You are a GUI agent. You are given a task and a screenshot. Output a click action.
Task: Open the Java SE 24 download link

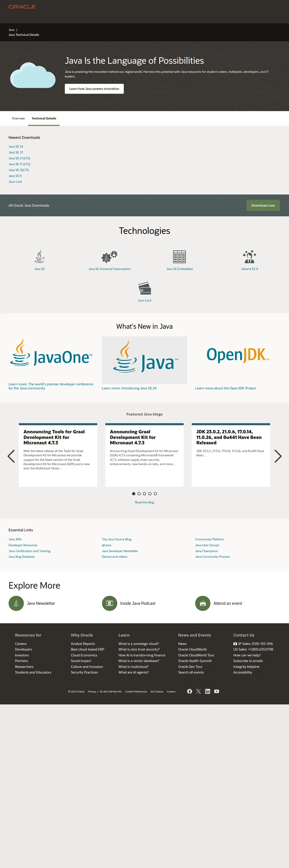16,146
